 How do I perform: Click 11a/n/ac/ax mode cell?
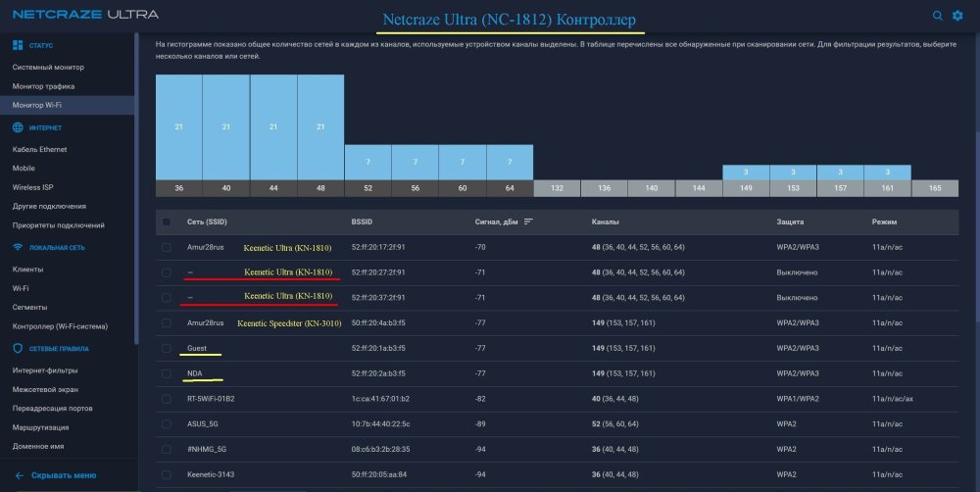893,399
